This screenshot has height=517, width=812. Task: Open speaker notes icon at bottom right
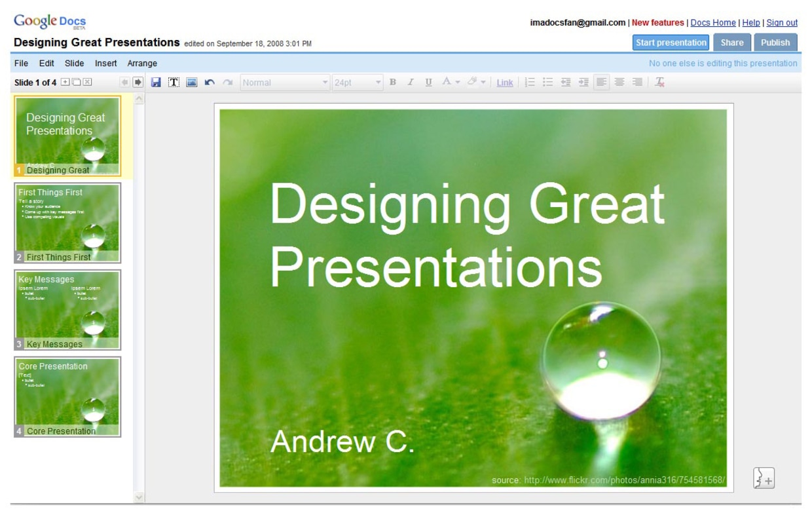[764, 478]
